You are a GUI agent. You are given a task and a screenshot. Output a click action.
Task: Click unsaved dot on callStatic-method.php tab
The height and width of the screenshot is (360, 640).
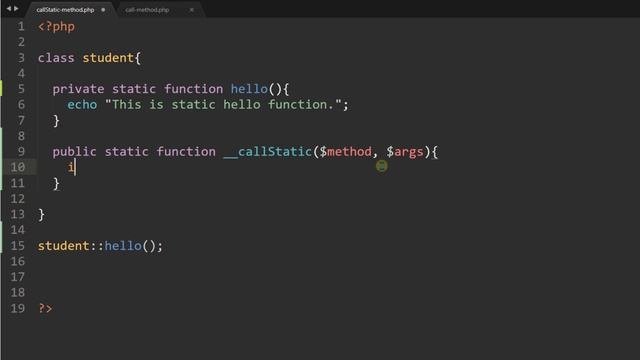103,10
